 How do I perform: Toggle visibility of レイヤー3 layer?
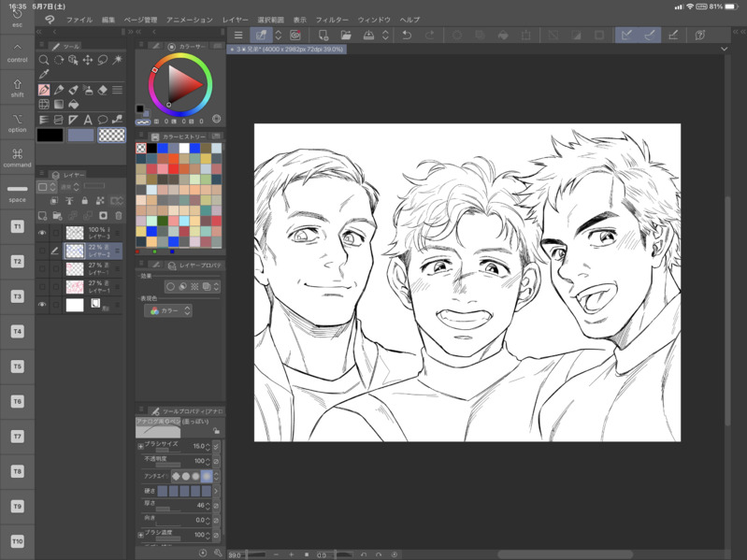pos(42,233)
